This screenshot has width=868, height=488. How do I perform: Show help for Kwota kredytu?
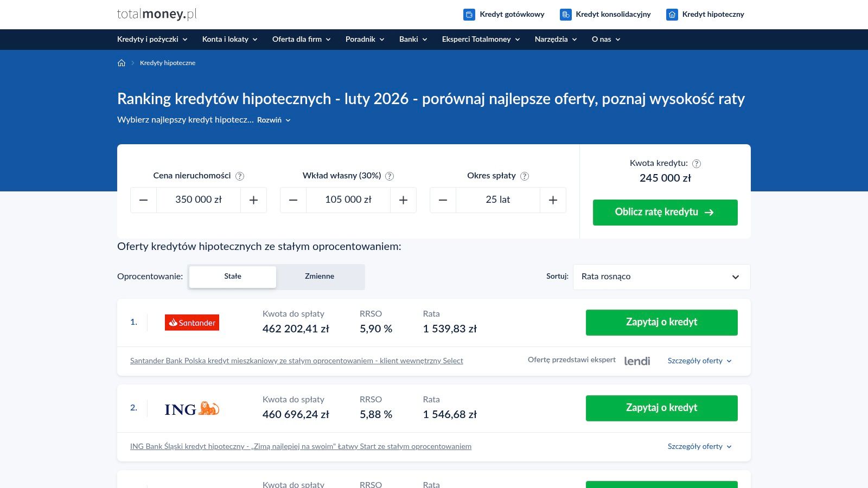697,164
